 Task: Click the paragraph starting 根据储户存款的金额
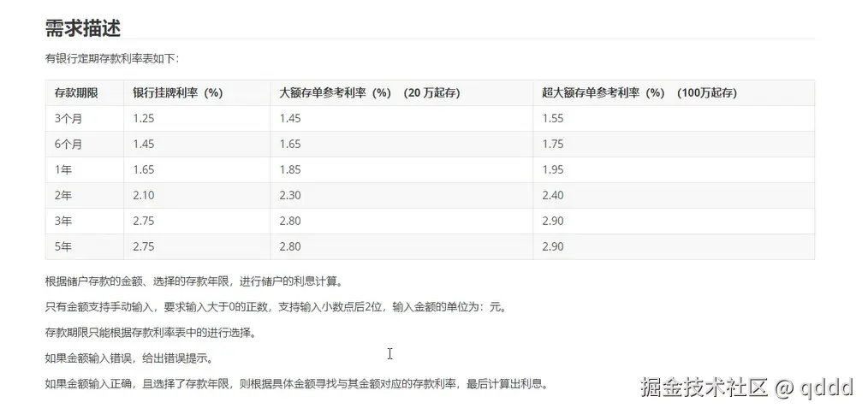[x=194, y=281]
